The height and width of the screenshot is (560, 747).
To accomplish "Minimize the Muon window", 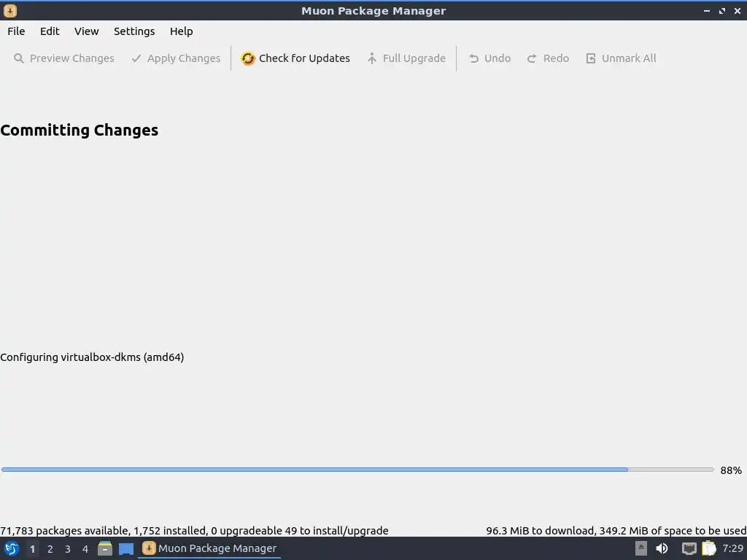I will pos(707,10).
